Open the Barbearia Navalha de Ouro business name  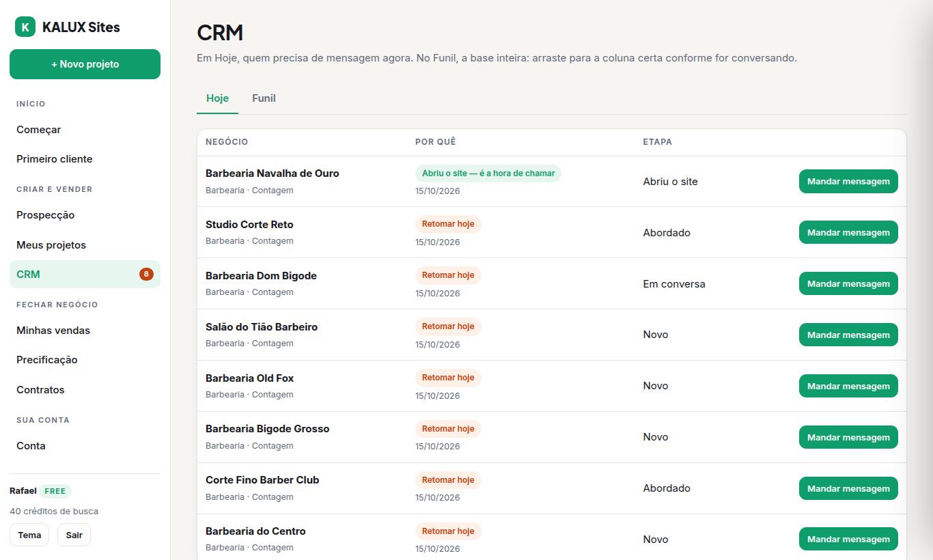pos(273,173)
